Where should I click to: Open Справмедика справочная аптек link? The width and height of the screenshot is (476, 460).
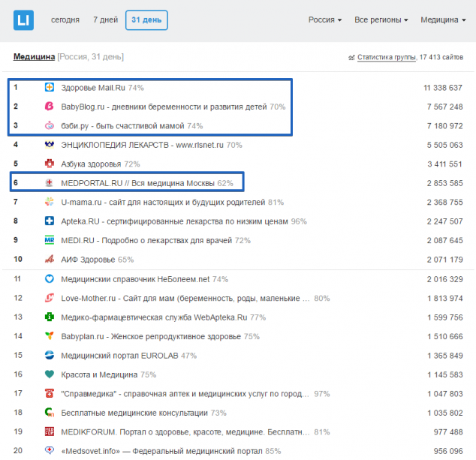(x=185, y=394)
